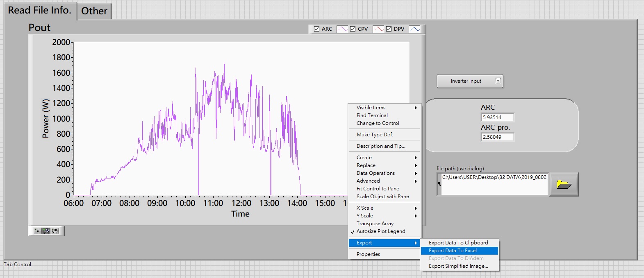Click the CPV plot line sample icon
The width and height of the screenshot is (644, 278).
point(378,29)
